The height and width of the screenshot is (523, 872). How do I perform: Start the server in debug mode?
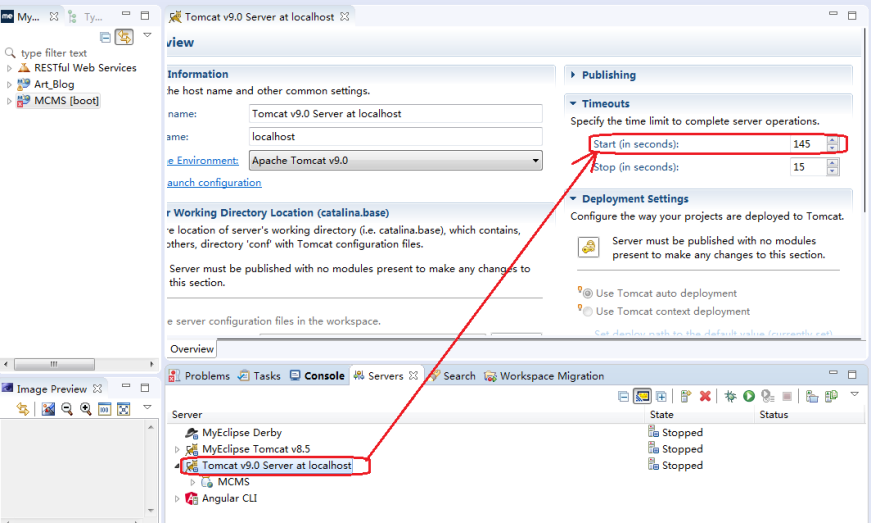coord(730,396)
